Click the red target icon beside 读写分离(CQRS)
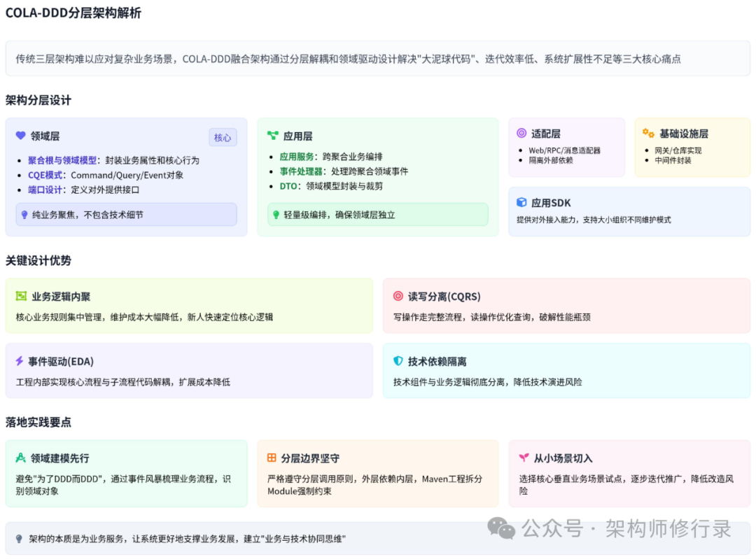The height and width of the screenshot is (559, 756). tap(398, 296)
